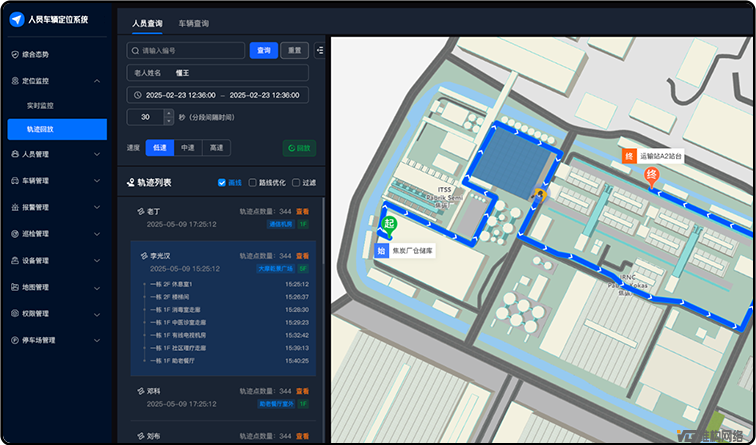Open 实时监控 in the sidebar

[41, 105]
